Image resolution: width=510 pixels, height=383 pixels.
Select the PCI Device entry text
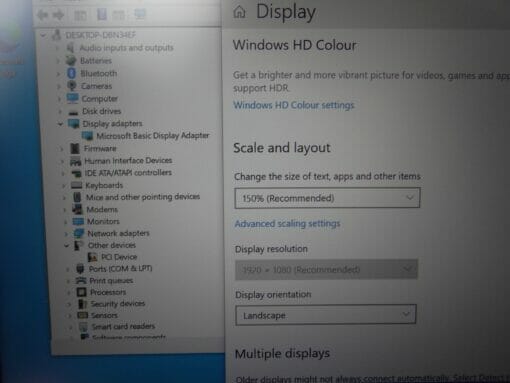tap(119, 257)
